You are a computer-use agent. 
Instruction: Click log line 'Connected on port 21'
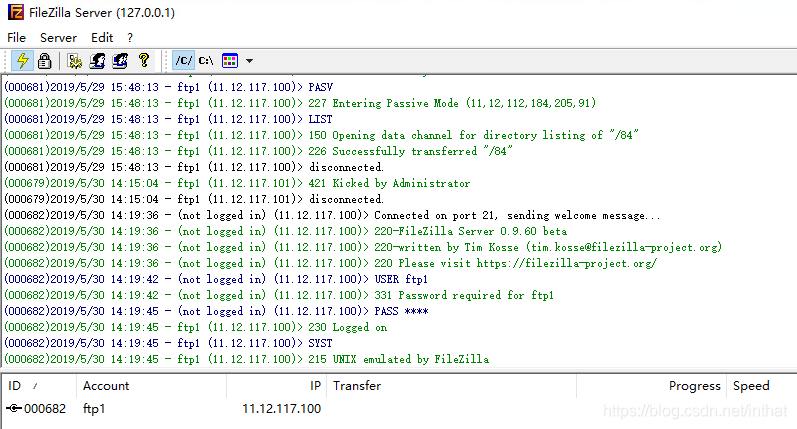(332, 215)
